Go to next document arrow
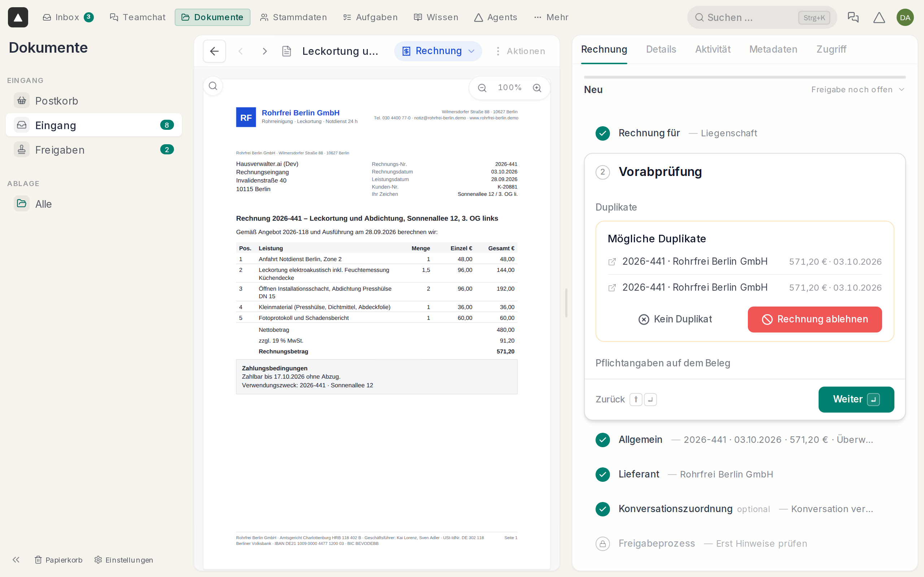This screenshot has width=924, height=577. coord(265,51)
